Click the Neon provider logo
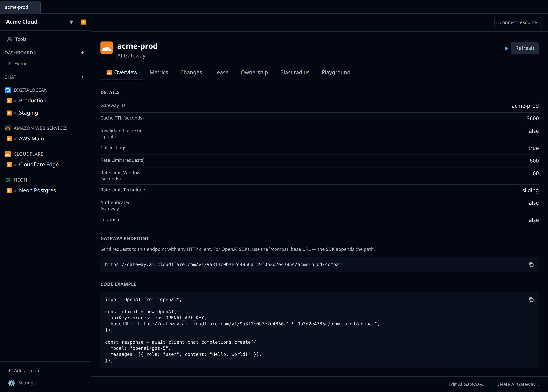Viewport: 548px width, 392px height. point(7,180)
